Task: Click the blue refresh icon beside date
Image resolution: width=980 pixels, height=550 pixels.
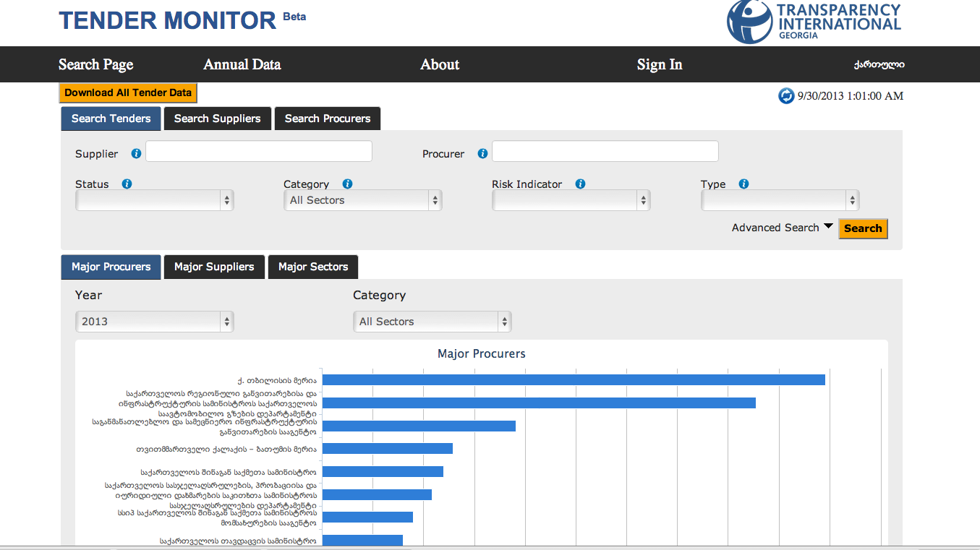Action: pos(786,95)
